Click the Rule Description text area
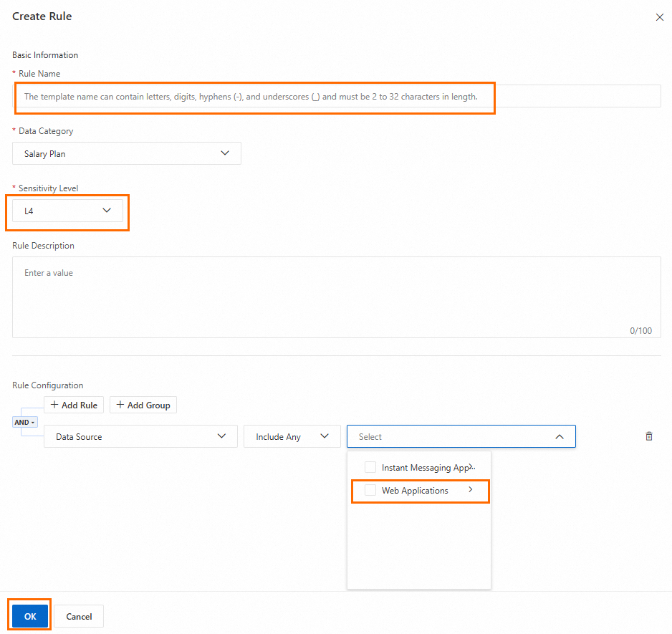This screenshot has height=634, width=672. 337,297
